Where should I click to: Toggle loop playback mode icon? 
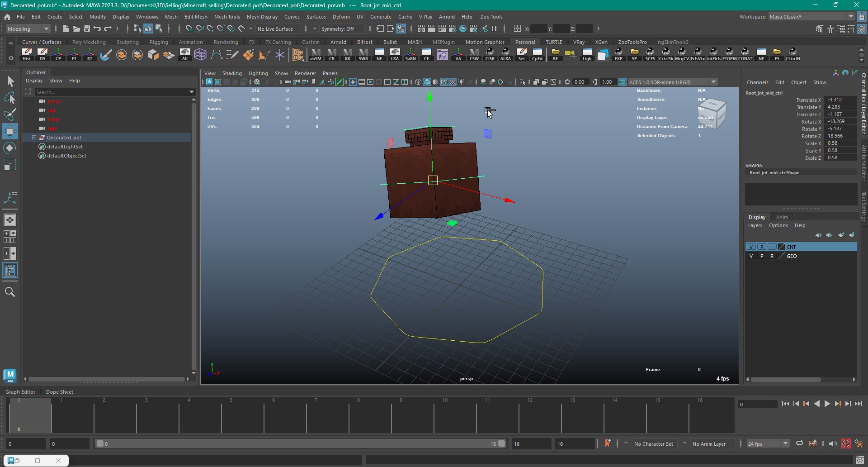click(x=799, y=444)
